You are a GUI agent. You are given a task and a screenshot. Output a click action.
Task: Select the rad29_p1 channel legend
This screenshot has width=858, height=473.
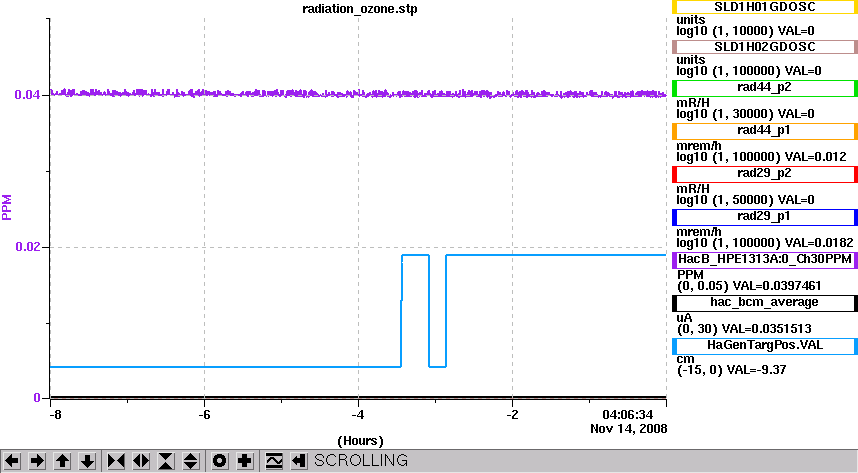point(764,217)
